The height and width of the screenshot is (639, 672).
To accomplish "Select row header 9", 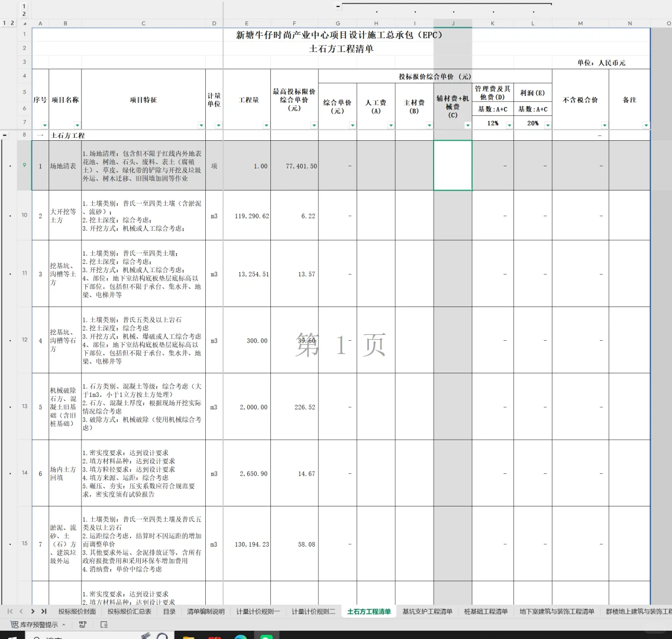I will click(x=24, y=165).
